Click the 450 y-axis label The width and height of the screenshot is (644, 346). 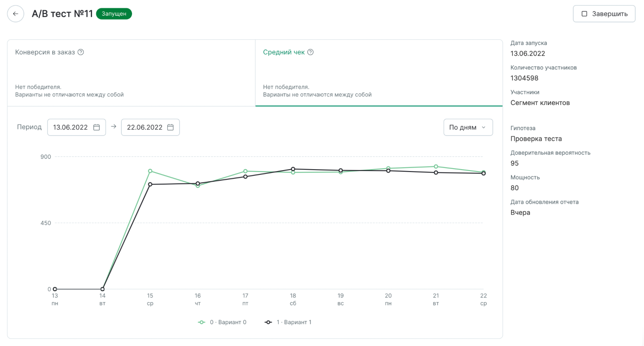46,223
